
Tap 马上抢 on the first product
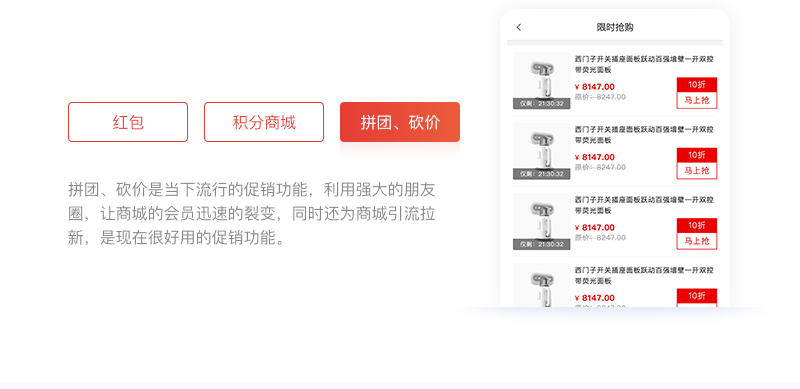click(x=697, y=101)
